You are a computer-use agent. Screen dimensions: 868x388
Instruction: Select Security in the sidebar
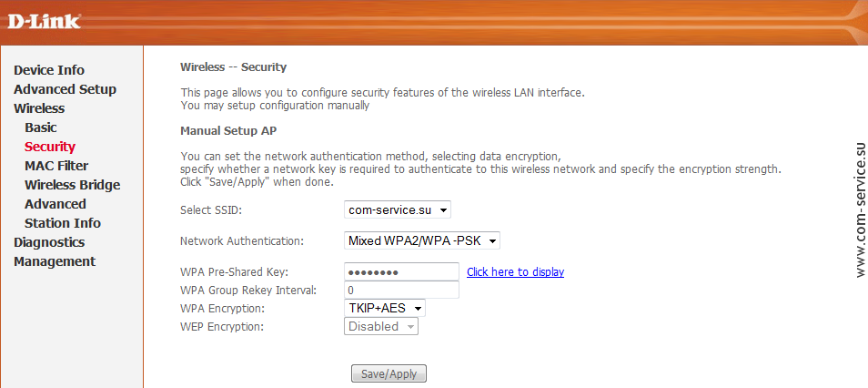tap(50, 147)
